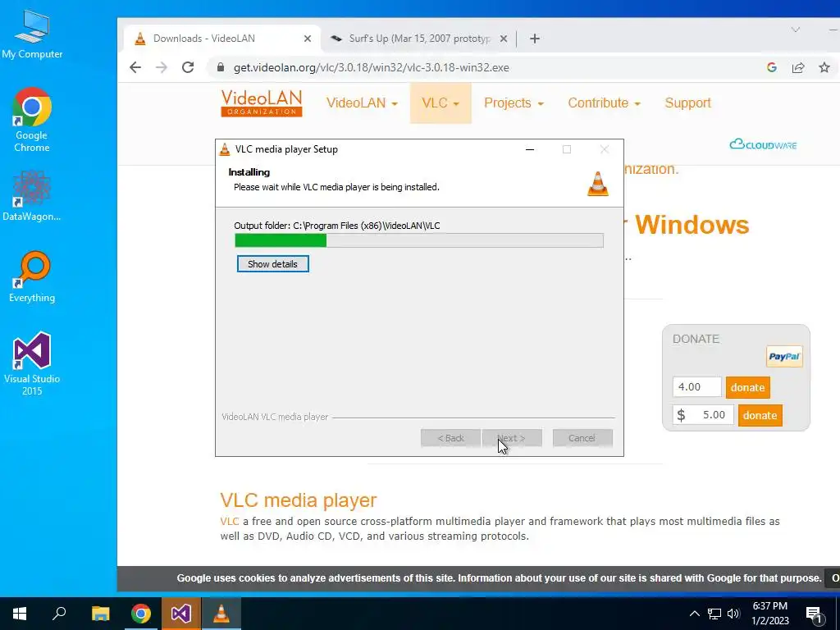Launch Google Chrome desktop shortcut
This screenshot has height=630, width=840.
pos(32,120)
